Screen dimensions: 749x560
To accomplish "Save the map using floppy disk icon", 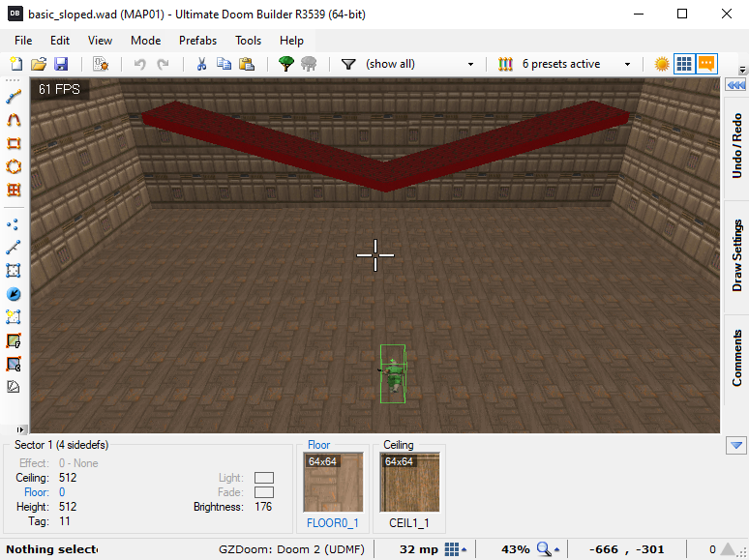I will [61, 64].
